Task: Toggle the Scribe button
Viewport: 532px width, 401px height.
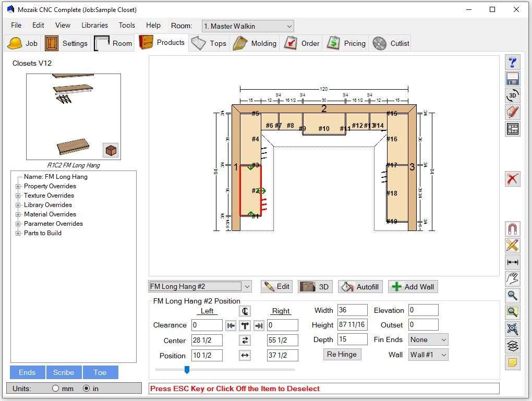Action: pos(64,372)
